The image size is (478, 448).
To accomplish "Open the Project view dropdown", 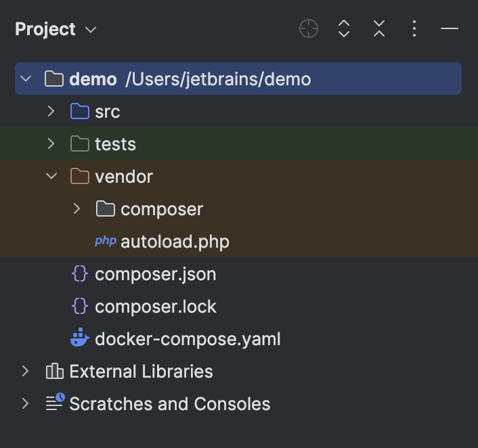I will pyautogui.click(x=91, y=30).
